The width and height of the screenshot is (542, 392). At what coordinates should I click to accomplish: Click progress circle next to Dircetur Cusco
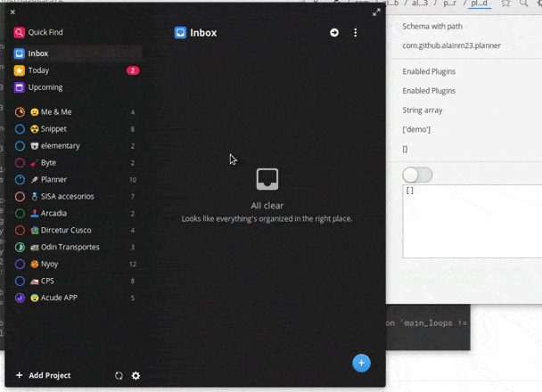pos(20,231)
